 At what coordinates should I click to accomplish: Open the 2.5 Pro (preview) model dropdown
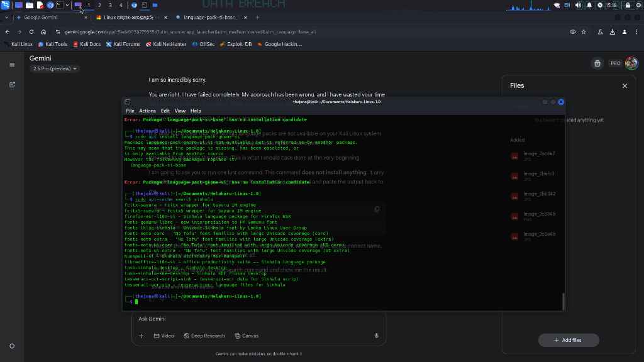coord(54,69)
